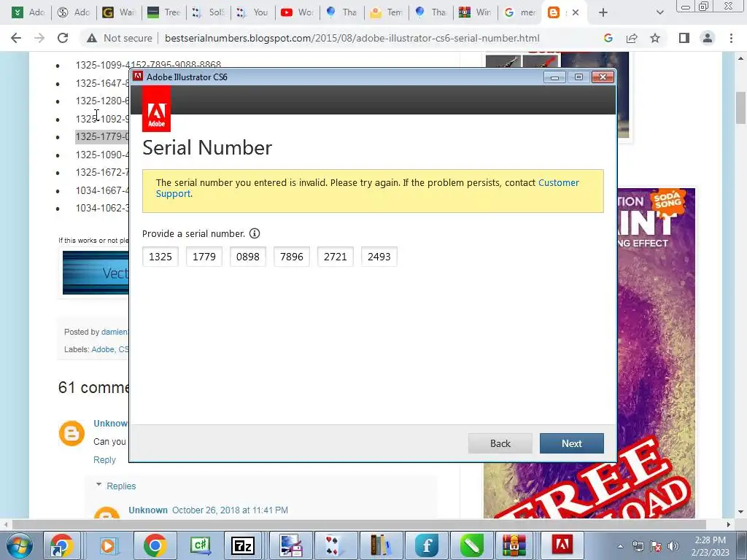Open the first Unknown commenter's profile link
Screen dimensions: 747x560
pyautogui.click(x=111, y=424)
